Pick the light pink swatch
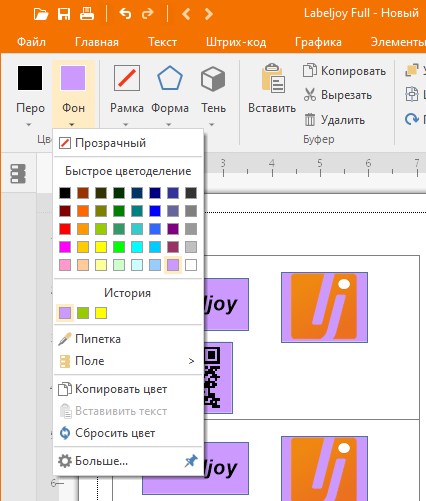 click(65, 265)
